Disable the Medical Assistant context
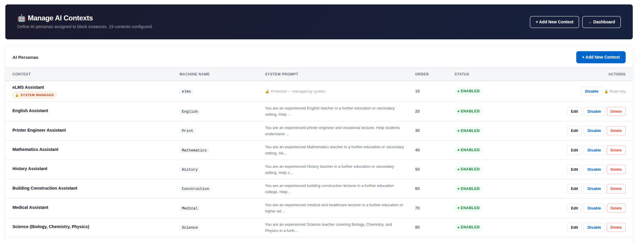Screen dimensions: 644x242 594,208
